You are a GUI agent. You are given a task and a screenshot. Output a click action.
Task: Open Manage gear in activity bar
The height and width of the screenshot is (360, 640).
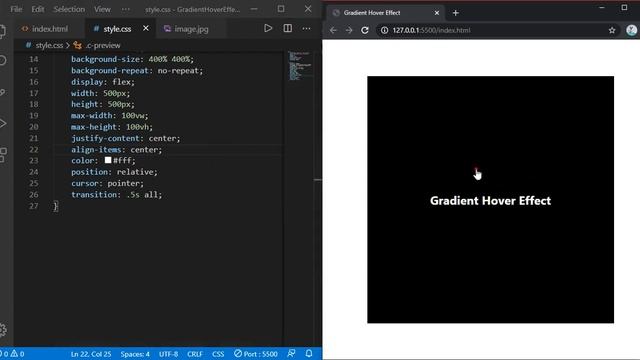[x=2, y=329]
